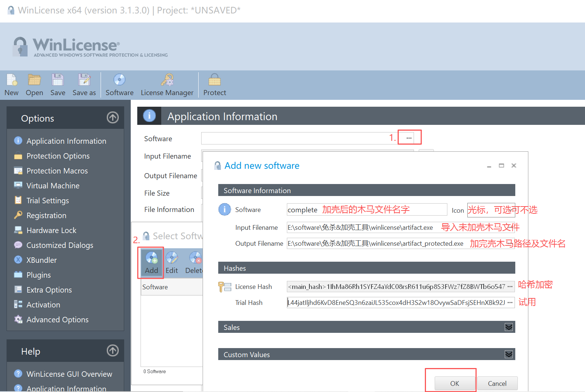
Task: Go to Virtual Machine options
Action: click(53, 185)
